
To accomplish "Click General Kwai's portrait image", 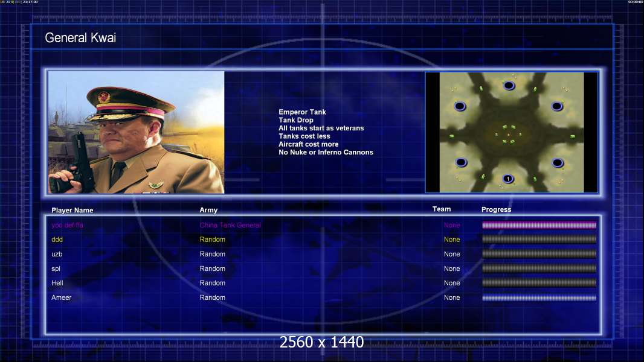I will point(137,132).
